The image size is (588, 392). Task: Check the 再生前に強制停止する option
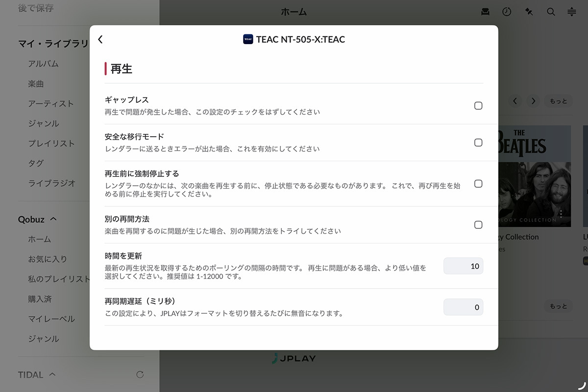(478, 184)
